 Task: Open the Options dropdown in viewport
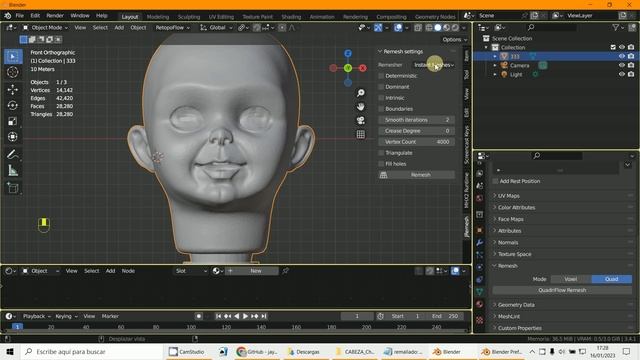[454, 40]
